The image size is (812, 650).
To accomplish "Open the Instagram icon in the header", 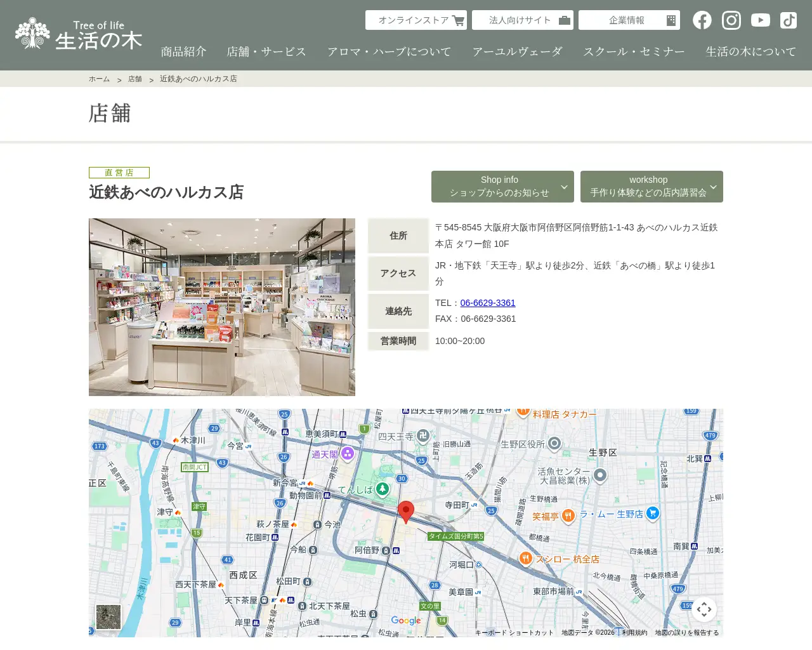I will pyautogui.click(x=731, y=20).
